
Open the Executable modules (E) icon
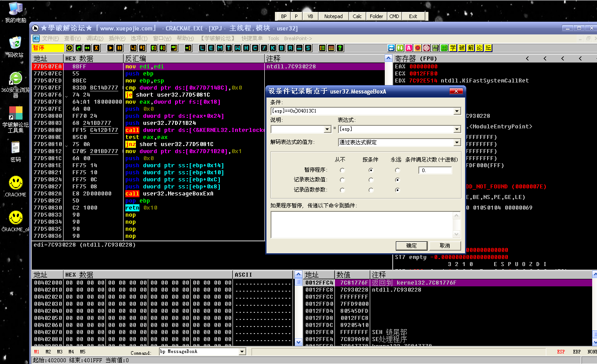[211, 48]
